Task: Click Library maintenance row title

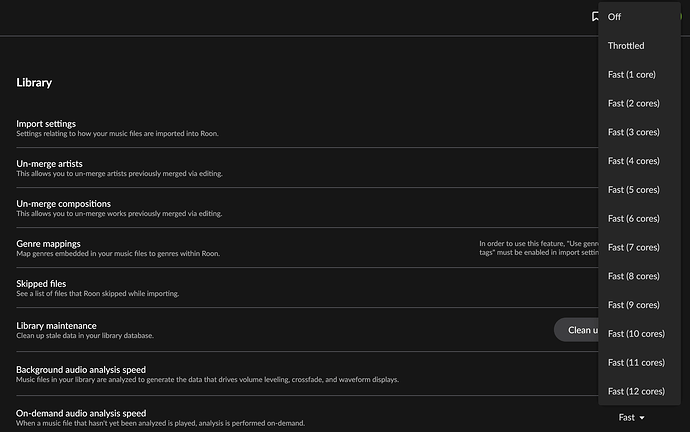Action: tap(57, 325)
